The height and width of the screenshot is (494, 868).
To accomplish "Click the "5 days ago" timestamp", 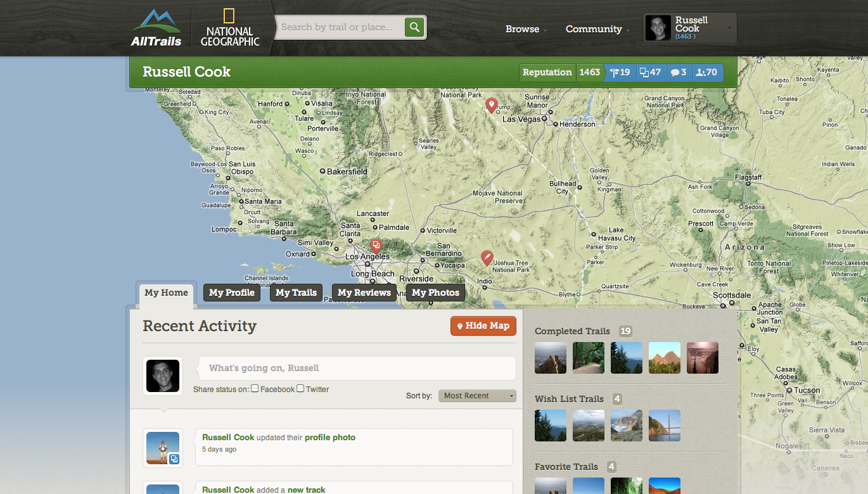I will click(219, 450).
